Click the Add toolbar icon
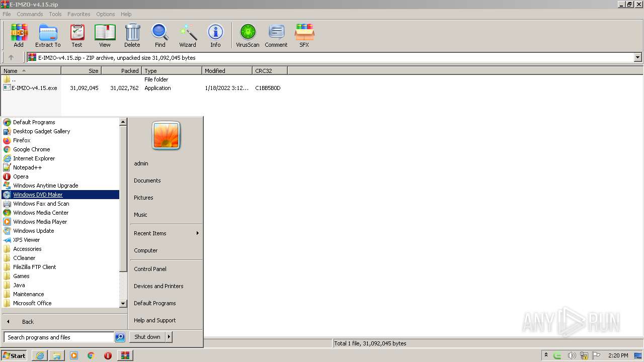This screenshot has height=362, width=644. [x=19, y=36]
